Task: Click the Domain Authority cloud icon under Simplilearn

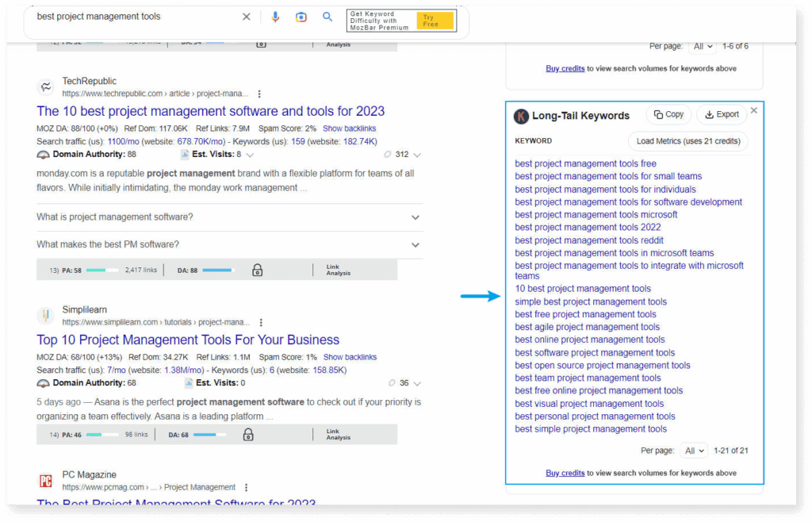Action: pos(43,382)
